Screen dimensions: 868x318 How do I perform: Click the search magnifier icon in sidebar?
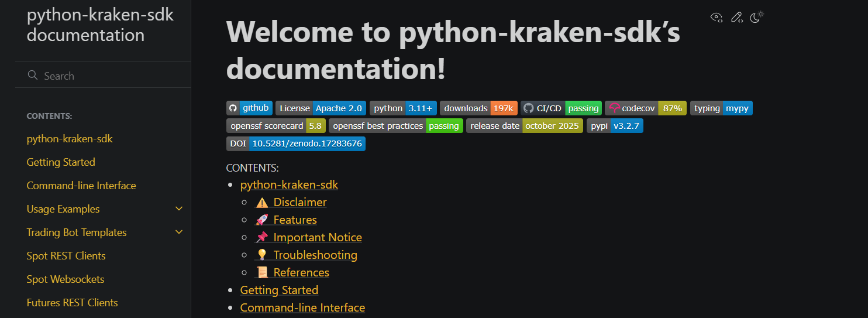(x=33, y=76)
